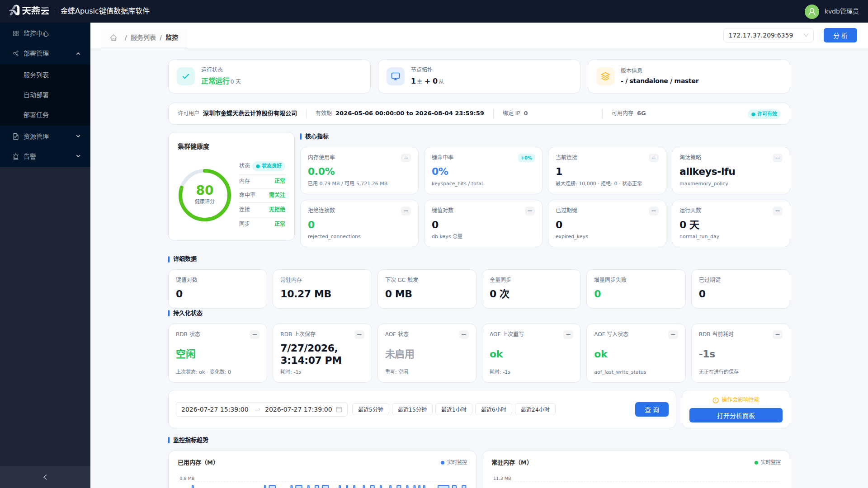Collapse the 部署管理 menu section

[x=45, y=53]
